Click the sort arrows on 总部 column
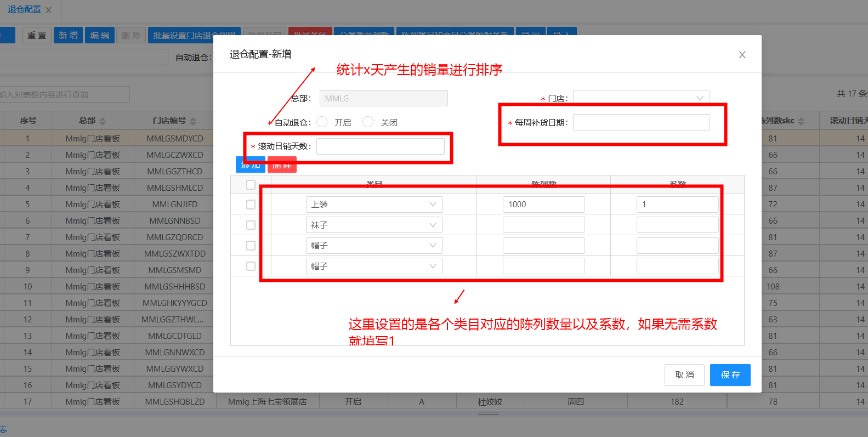The width and height of the screenshot is (868, 437). click(103, 121)
